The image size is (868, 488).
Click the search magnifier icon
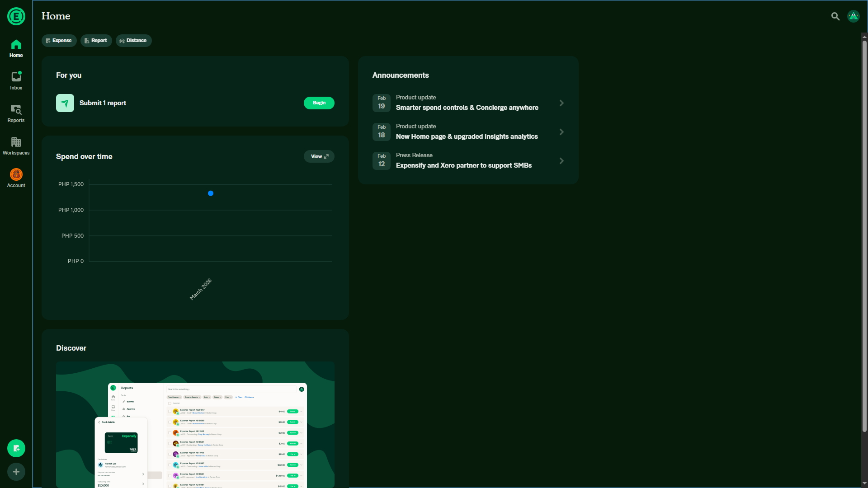click(835, 16)
